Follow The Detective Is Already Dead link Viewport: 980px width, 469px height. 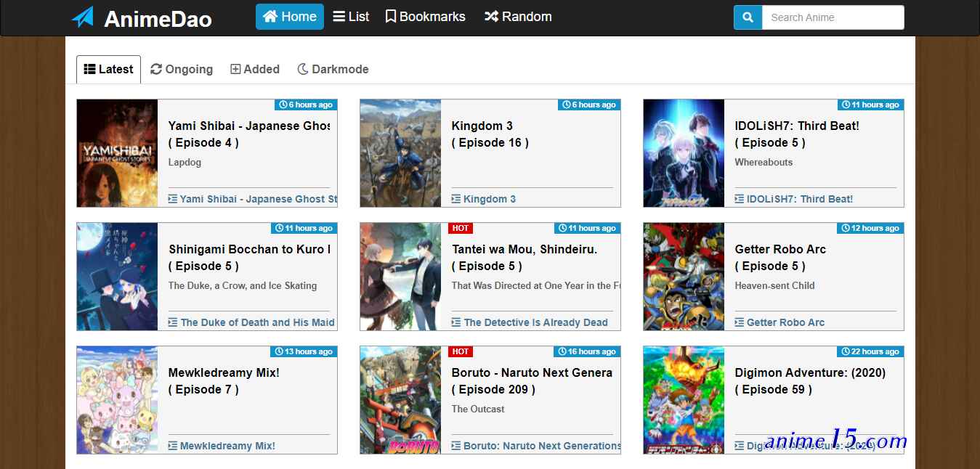point(530,322)
